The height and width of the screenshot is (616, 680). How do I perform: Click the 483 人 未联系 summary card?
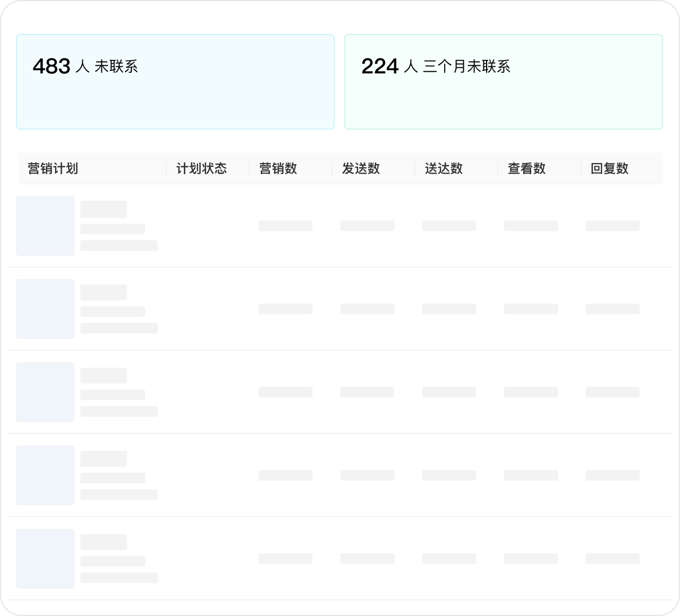[175, 82]
